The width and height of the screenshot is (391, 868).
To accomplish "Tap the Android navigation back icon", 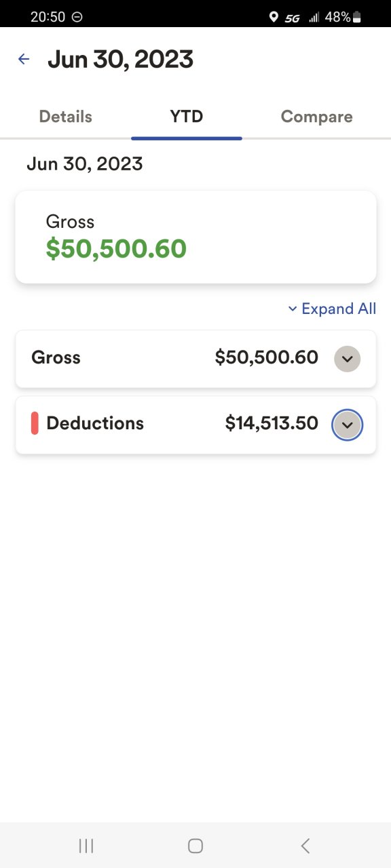I will (305, 845).
